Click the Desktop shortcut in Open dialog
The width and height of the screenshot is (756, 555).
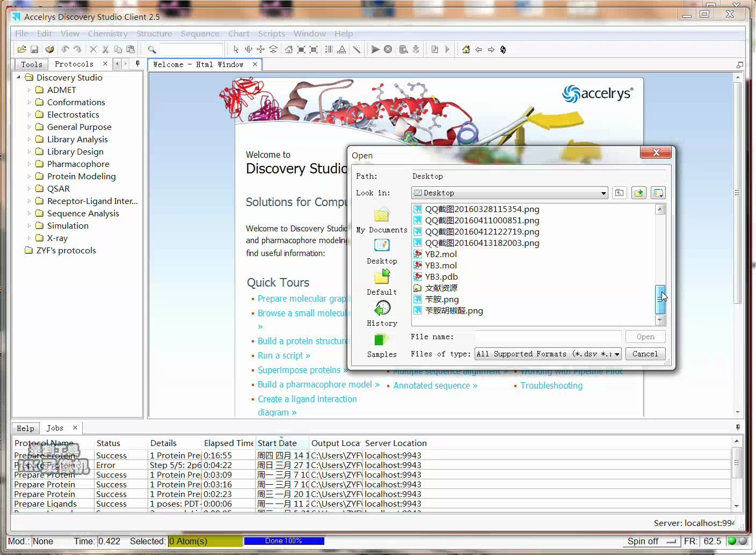click(x=382, y=251)
